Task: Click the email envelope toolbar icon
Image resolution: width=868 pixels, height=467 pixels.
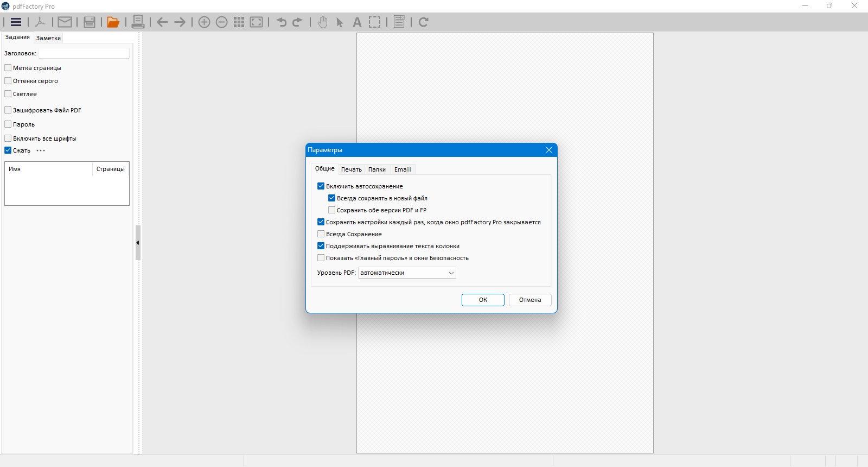Action: 65,22
